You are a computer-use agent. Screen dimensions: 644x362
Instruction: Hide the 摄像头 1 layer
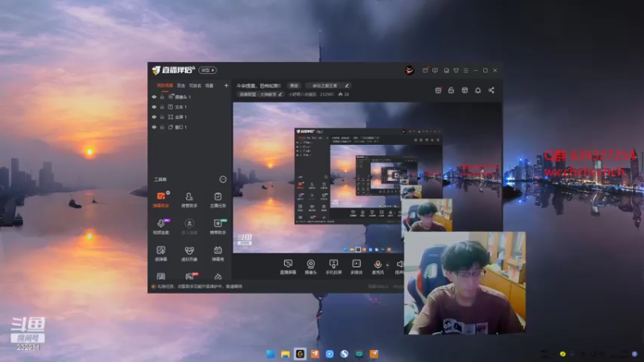tap(154, 97)
